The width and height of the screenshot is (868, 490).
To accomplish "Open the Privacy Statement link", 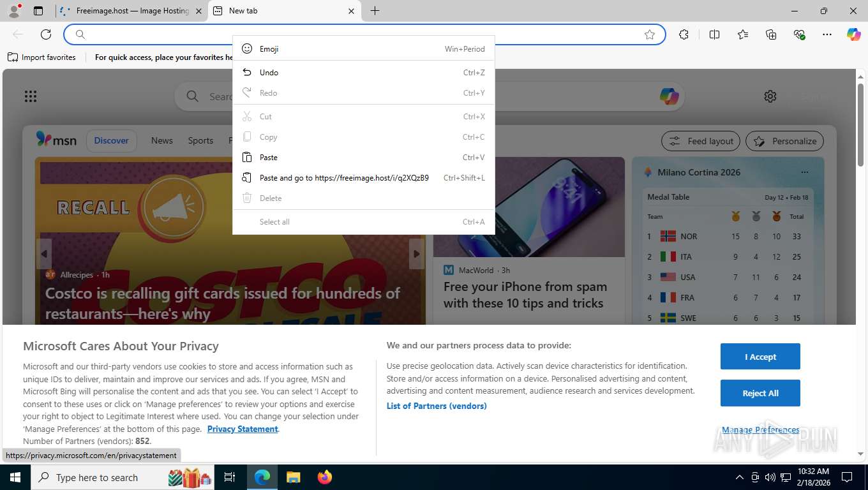I will pos(243,429).
